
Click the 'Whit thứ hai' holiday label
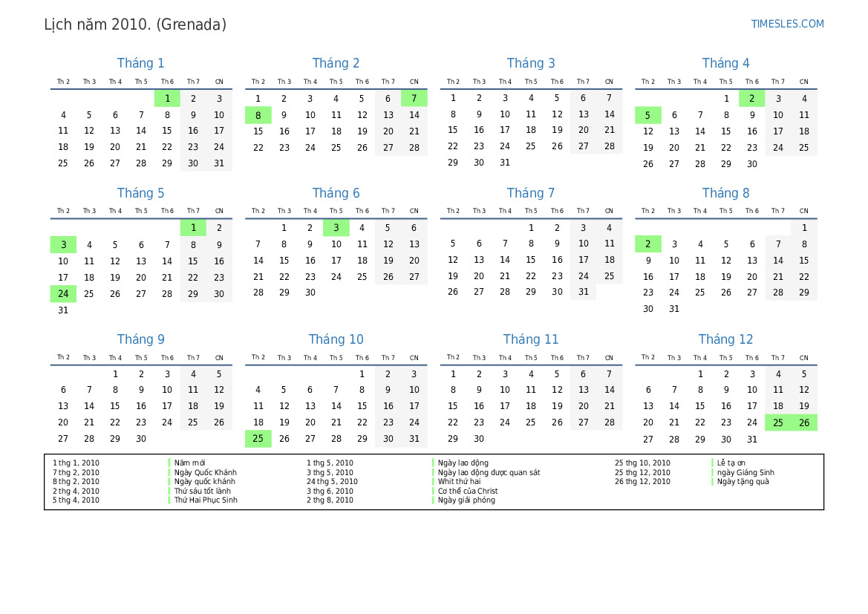coord(460,482)
